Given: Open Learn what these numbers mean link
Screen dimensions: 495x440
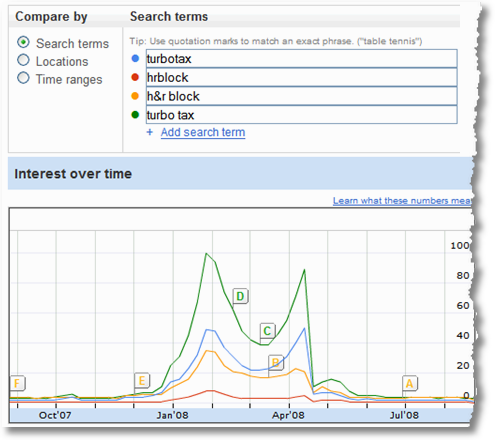Looking at the screenshot, I should click(402, 201).
